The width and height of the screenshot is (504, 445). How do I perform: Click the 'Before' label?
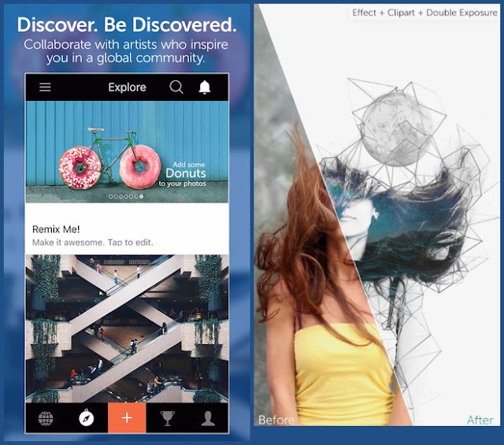[276, 420]
